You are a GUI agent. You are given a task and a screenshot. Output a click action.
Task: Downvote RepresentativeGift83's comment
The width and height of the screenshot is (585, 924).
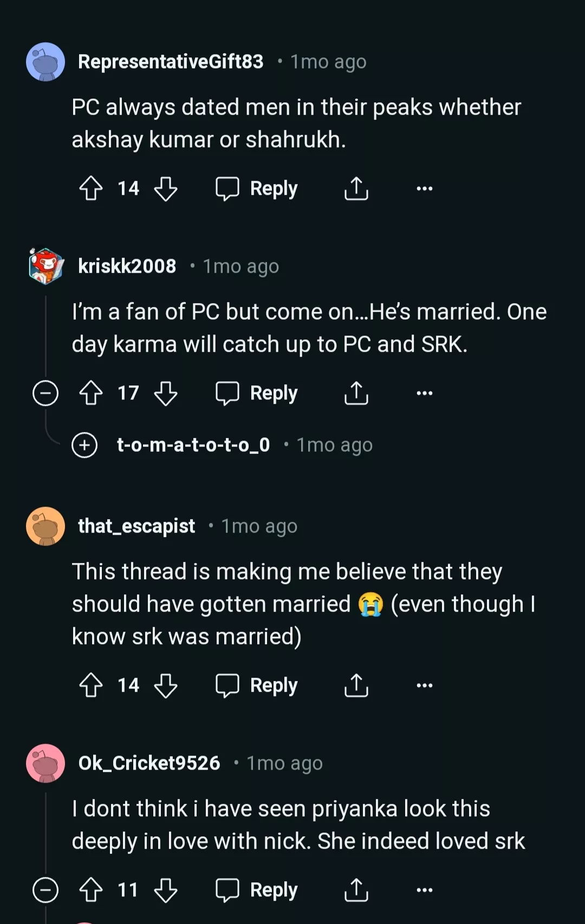coord(165,188)
